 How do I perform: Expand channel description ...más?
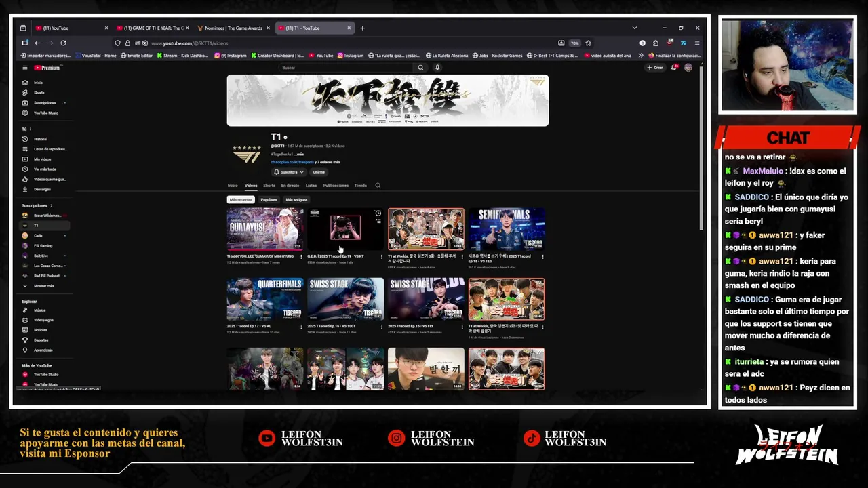pos(299,155)
